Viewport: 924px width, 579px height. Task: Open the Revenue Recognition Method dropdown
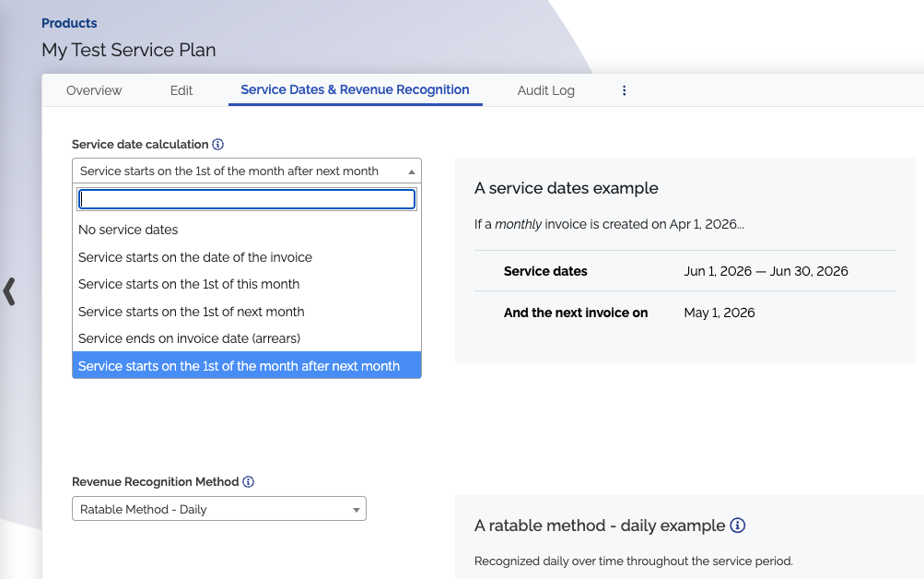click(x=219, y=509)
